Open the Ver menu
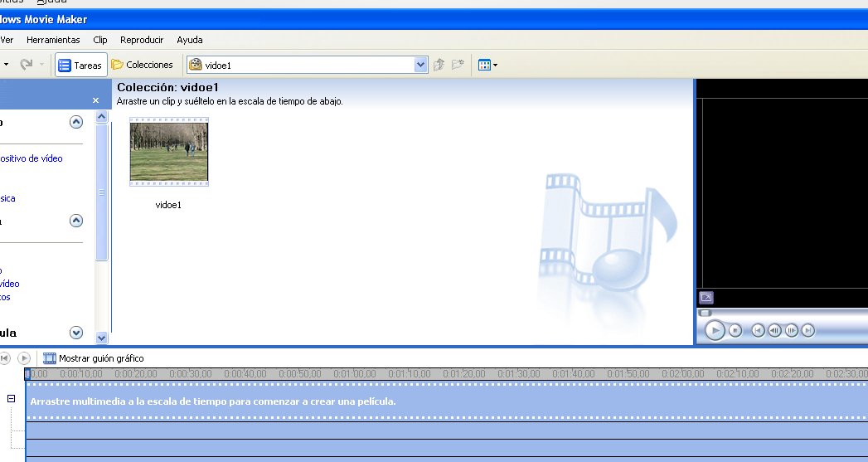Screen dimensions: 868x462 tap(7, 40)
